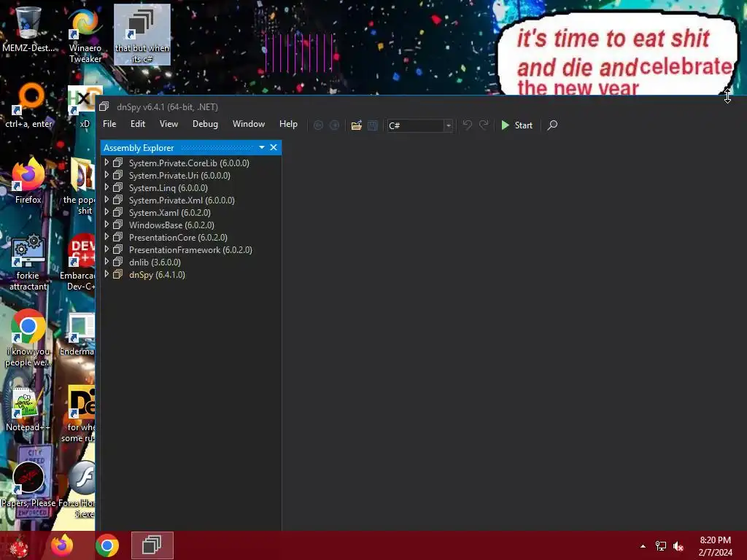Select the MEMZ-Dest recycle bin desktop icon
The height and width of the screenshot is (560, 747).
[28, 28]
